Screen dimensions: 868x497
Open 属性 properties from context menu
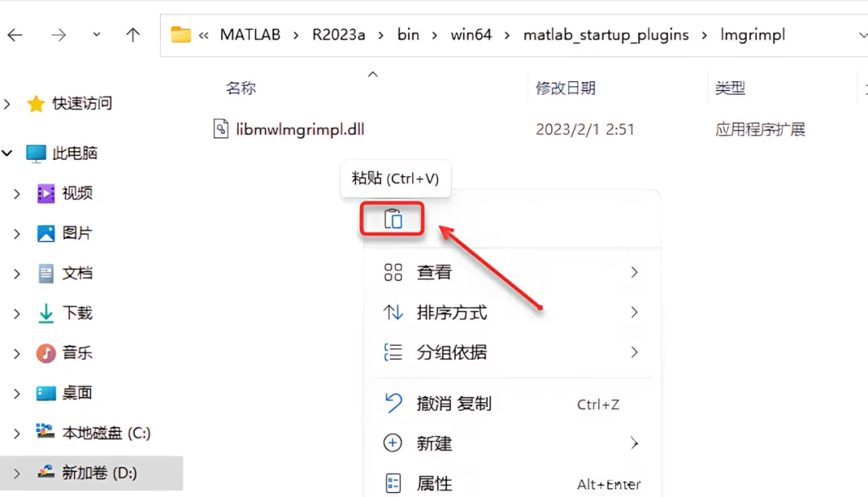[x=511, y=483]
